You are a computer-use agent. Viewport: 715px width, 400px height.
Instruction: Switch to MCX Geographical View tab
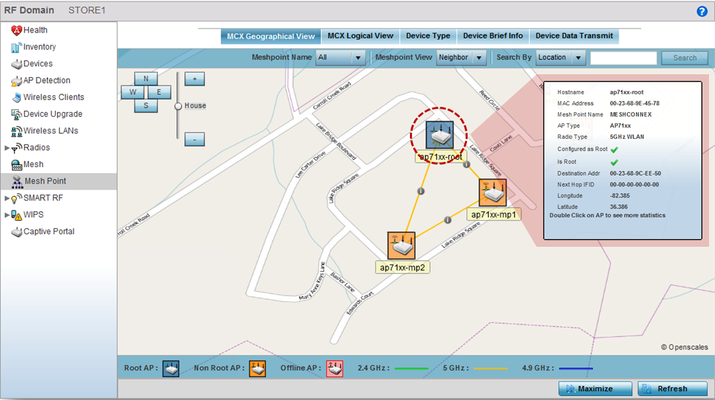tap(271, 36)
